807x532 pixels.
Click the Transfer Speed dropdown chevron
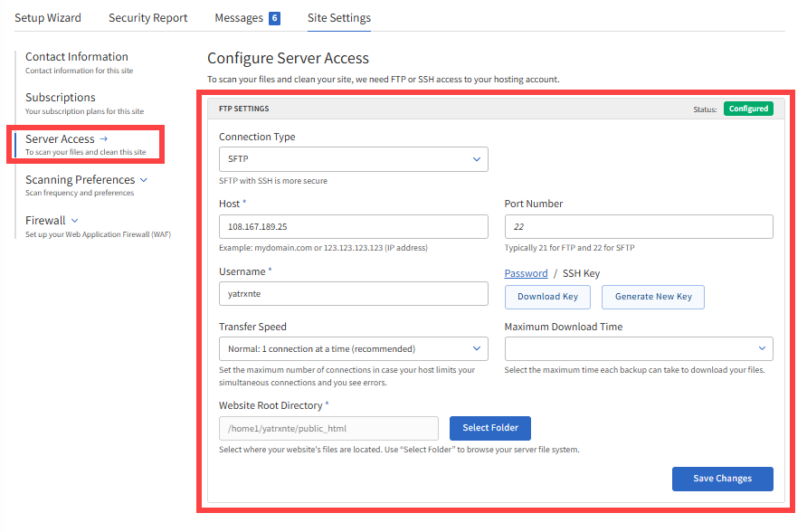tap(477, 348)
